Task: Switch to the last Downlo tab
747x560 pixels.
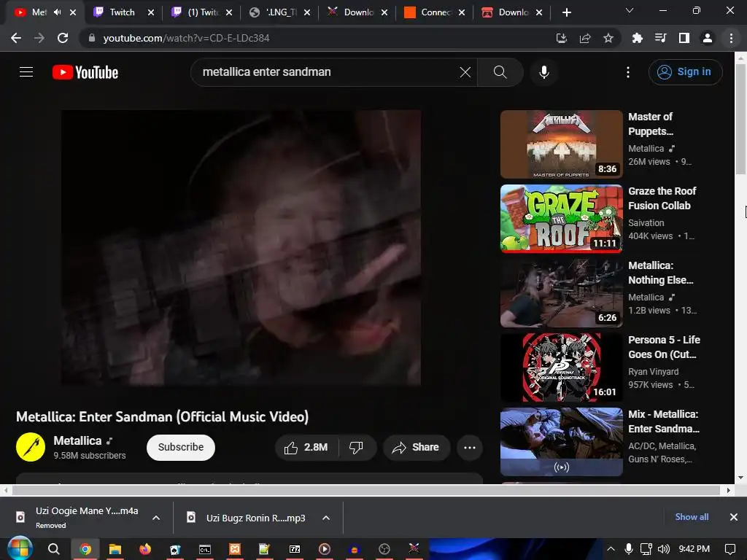Action: pos(511,12)
